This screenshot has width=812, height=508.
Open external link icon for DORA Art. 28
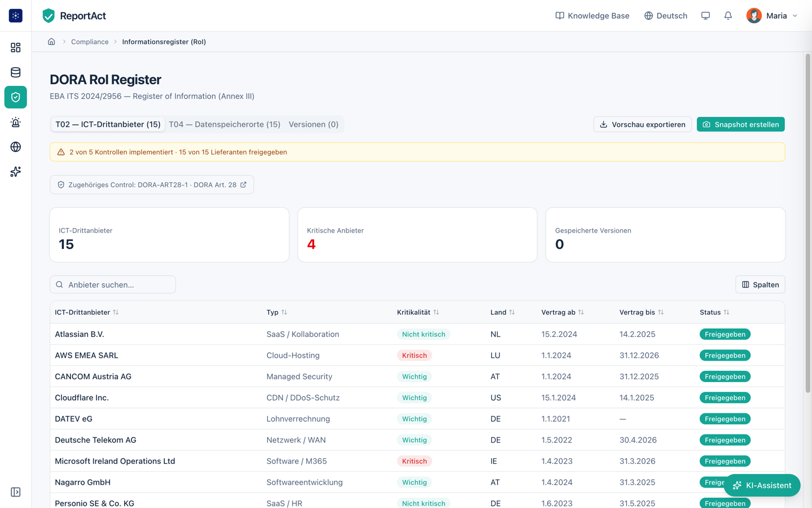click(244, 185)
